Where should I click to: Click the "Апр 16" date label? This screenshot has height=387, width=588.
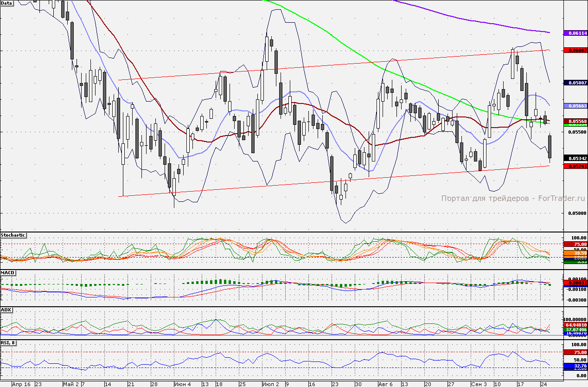[21, 384]
